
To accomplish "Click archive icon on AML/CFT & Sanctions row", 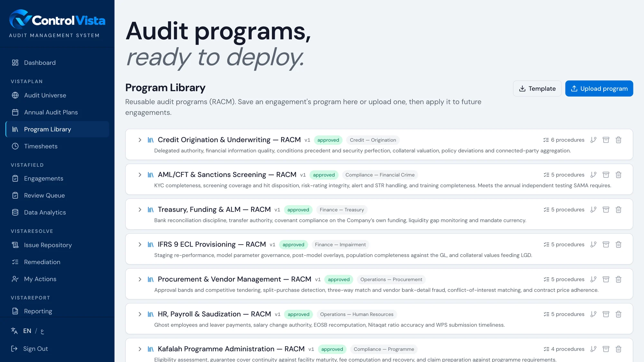I will pos(606,175).
